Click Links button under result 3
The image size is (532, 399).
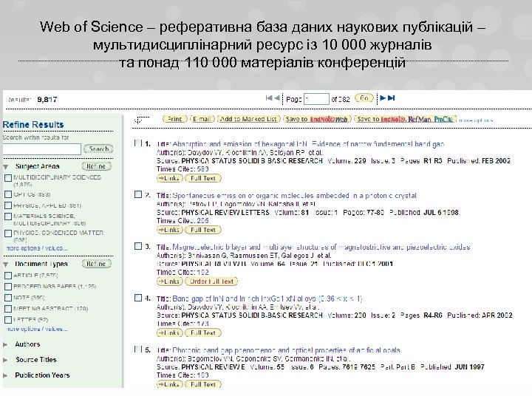pos(170,282)
